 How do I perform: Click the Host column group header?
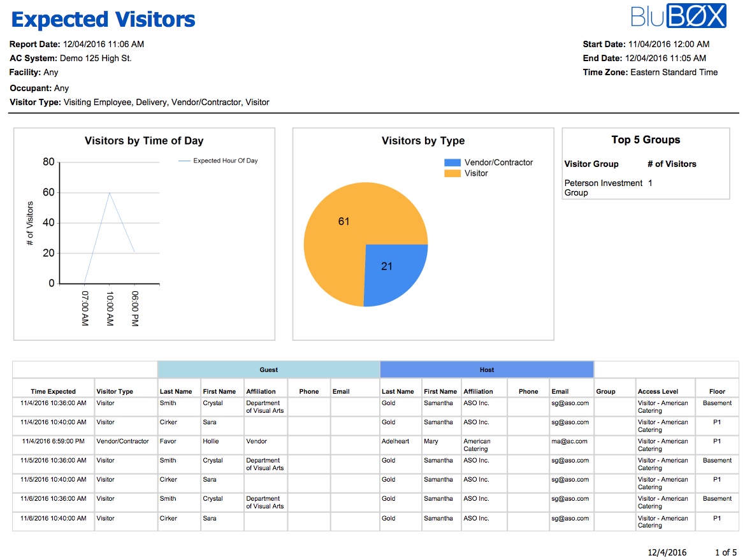486,370
